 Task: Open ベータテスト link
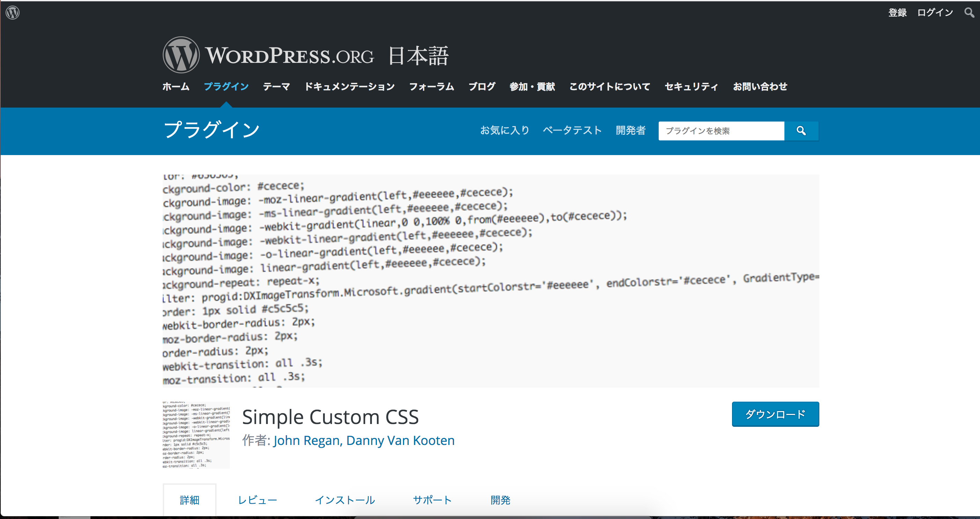click(572, 131)
